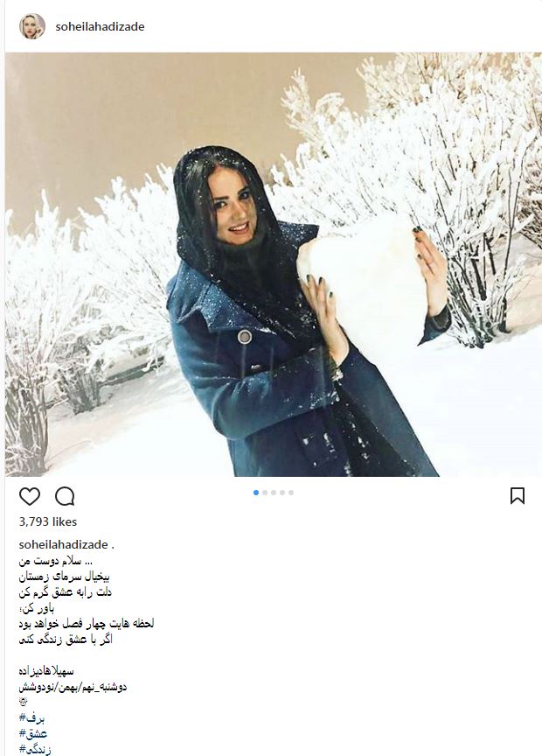Like the post with heart icon

coord(30,496)
